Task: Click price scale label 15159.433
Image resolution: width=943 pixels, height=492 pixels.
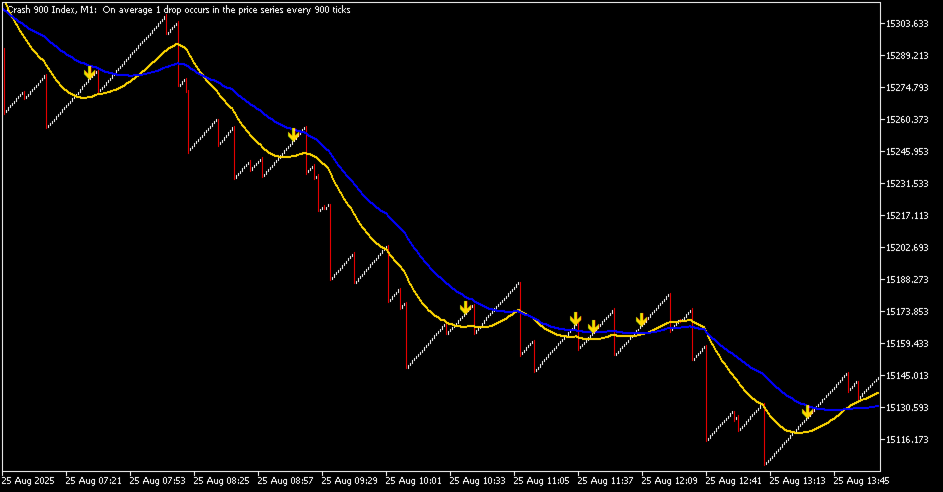Action: pos(908,343)
